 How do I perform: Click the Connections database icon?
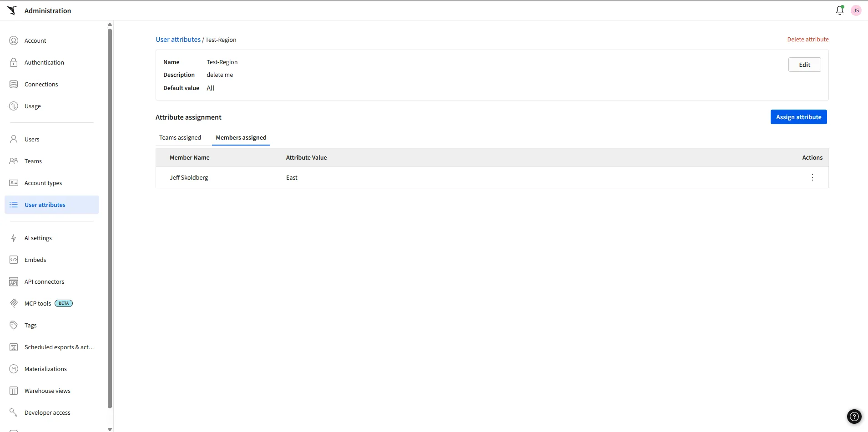[14, 84]
